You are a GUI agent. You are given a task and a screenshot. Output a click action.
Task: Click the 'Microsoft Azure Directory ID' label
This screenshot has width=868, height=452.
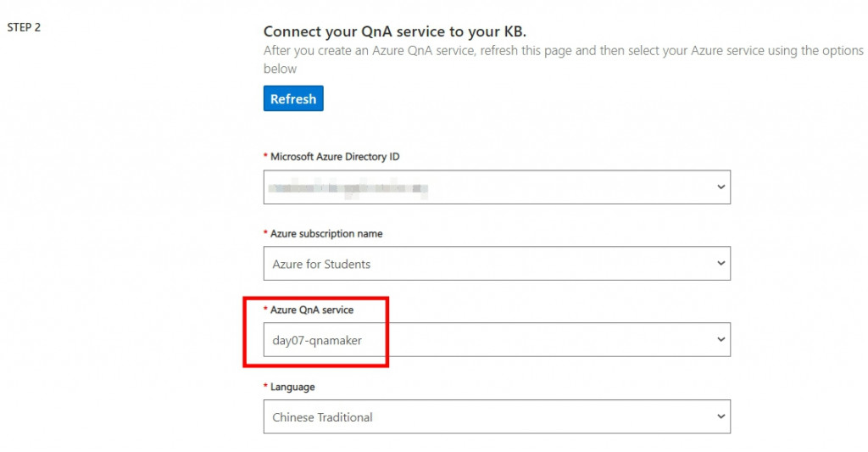point(335,157)
